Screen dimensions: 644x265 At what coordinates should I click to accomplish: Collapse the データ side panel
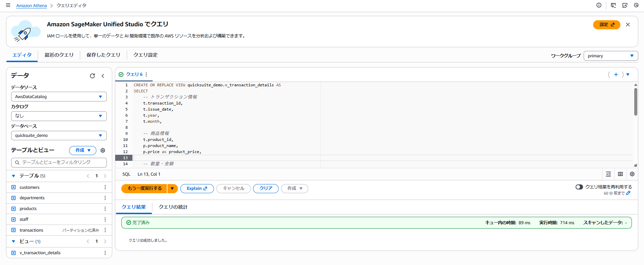pyautogui.click(x=103, y=76)
